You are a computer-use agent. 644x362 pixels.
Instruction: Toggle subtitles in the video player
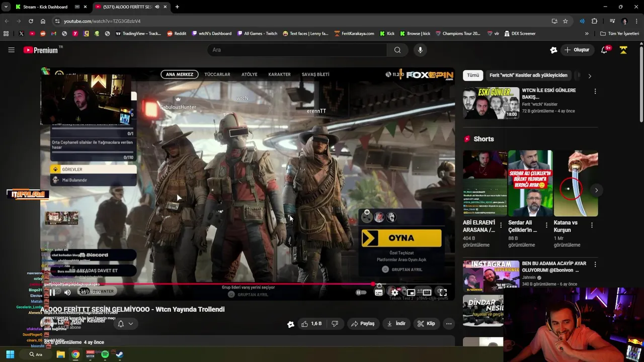coord(379,292)
